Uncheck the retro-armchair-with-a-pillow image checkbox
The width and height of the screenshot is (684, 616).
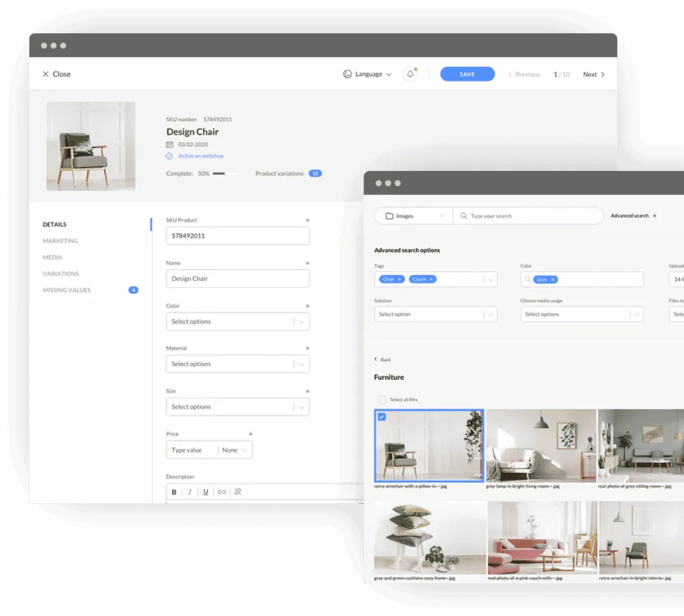pyautogui.click(x=381, y=417)
